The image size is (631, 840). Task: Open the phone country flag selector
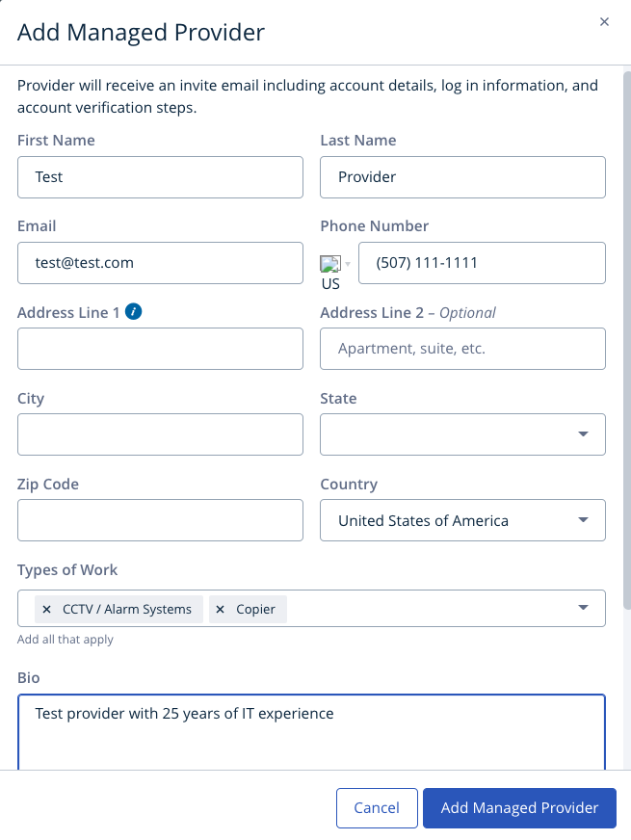click(x=334, y=264)
